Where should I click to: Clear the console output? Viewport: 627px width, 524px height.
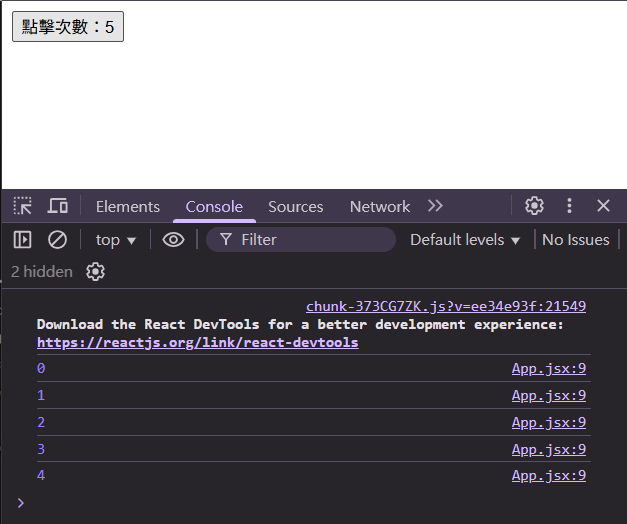tap(57, 240)
